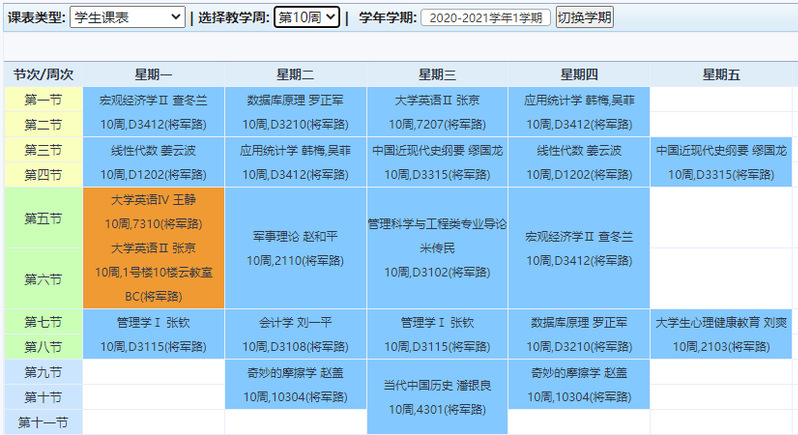Click the 军事理论 赵和平 course cell
The image size is (798, 435).
[296, 248]
